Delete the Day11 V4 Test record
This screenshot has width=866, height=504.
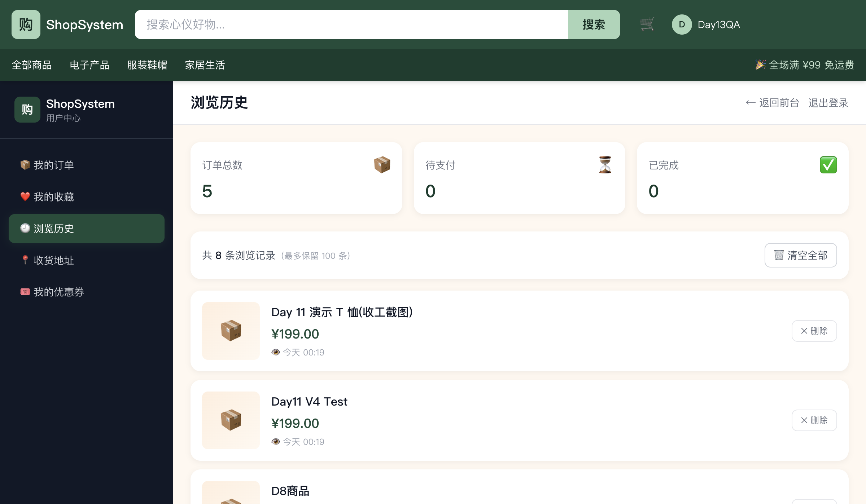[814, 420]
